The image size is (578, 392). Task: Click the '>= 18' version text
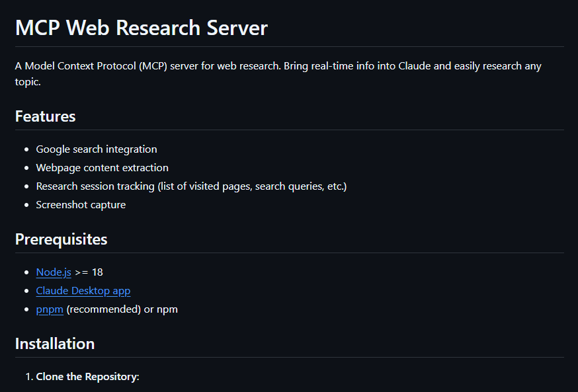[89, 272]
